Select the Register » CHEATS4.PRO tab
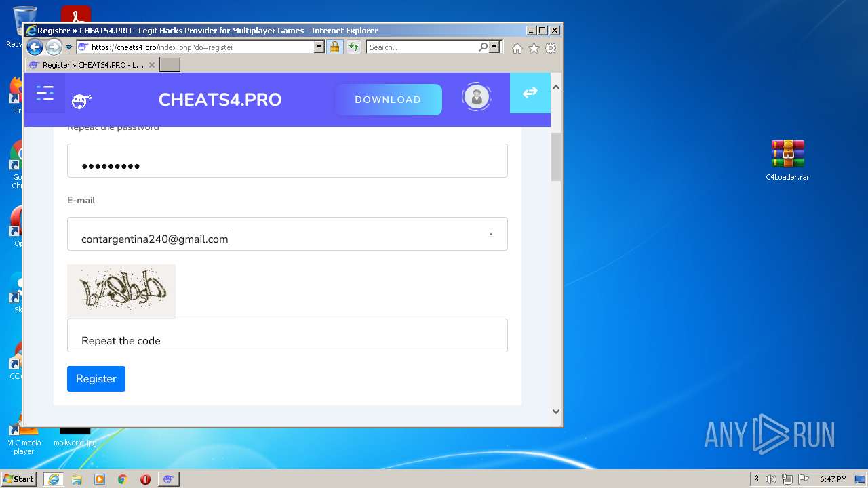Screen dimensions: 868x488 (x=92, y=65)
